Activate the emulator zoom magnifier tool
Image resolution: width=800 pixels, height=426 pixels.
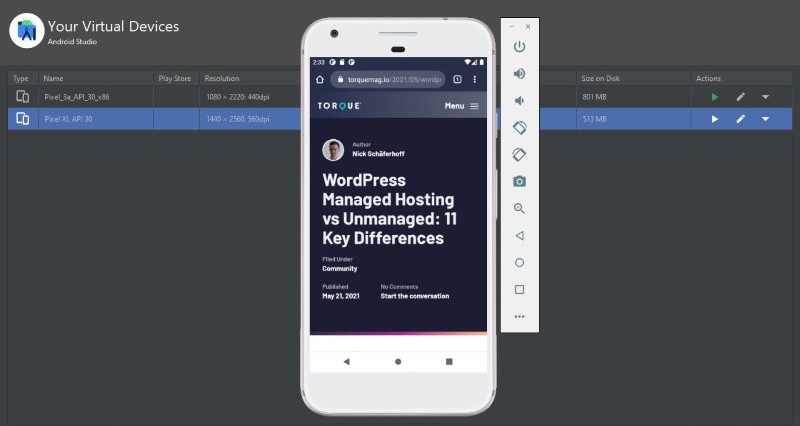(519, 208)
